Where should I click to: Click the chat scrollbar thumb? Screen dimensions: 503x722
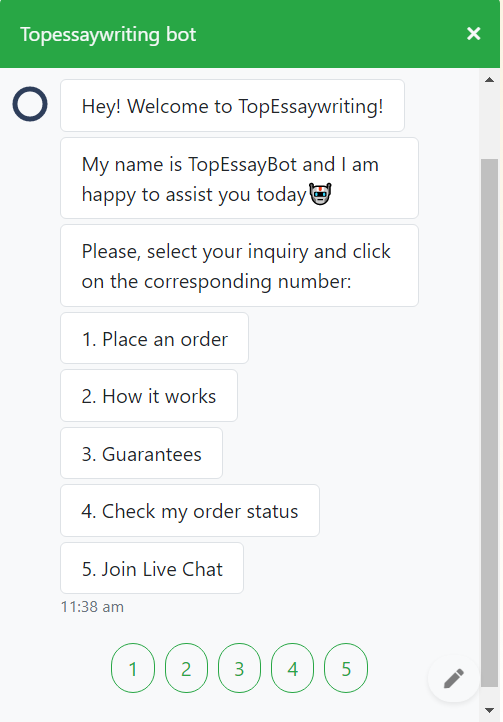[x=489, y=423]
